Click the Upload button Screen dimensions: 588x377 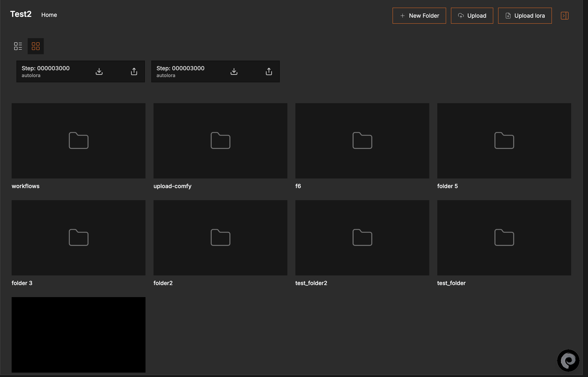click(472, 15)
